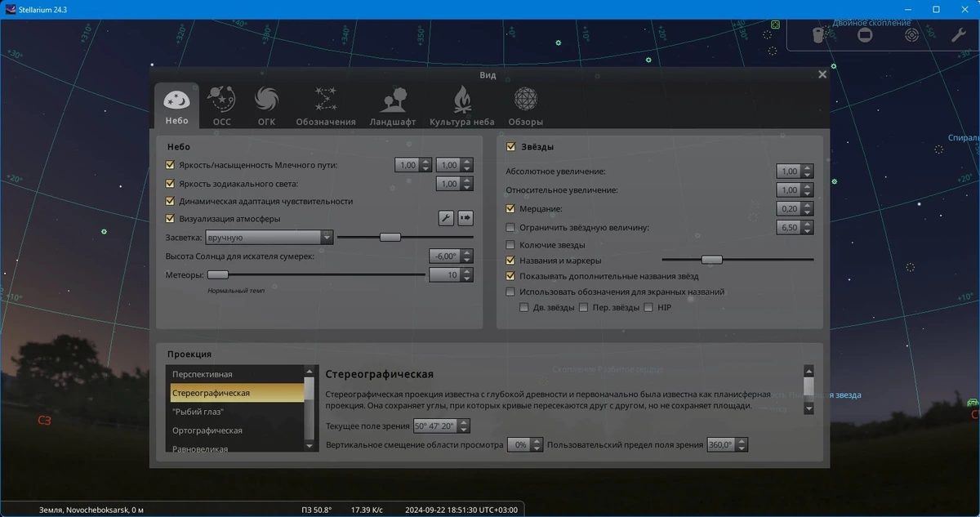Check the HIP box
Viewport: 980px width, 517px height.
[x=648, y=308]
